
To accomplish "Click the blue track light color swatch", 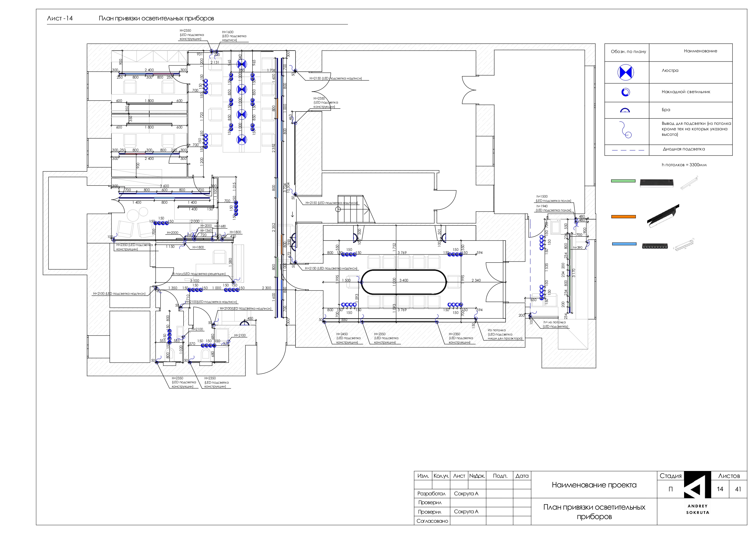I will 624,244.
